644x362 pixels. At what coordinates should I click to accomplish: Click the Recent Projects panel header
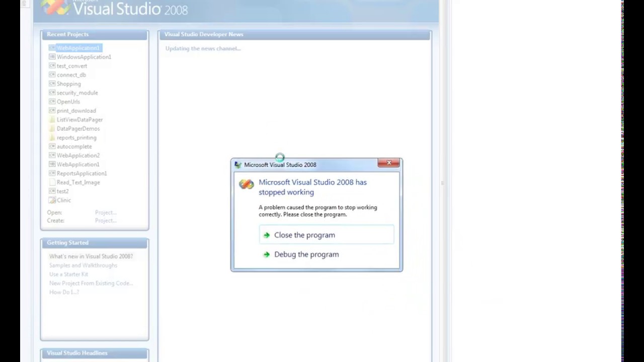coord(95,35)
